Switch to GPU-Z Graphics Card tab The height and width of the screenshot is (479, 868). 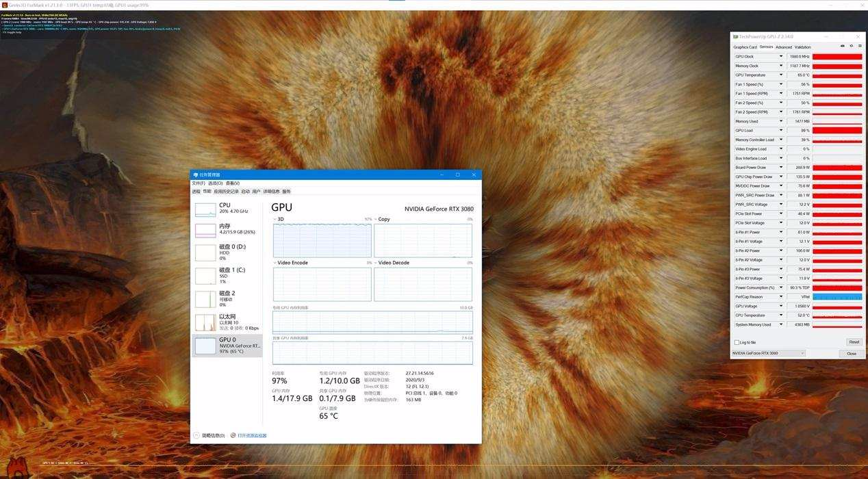(745, 47)
